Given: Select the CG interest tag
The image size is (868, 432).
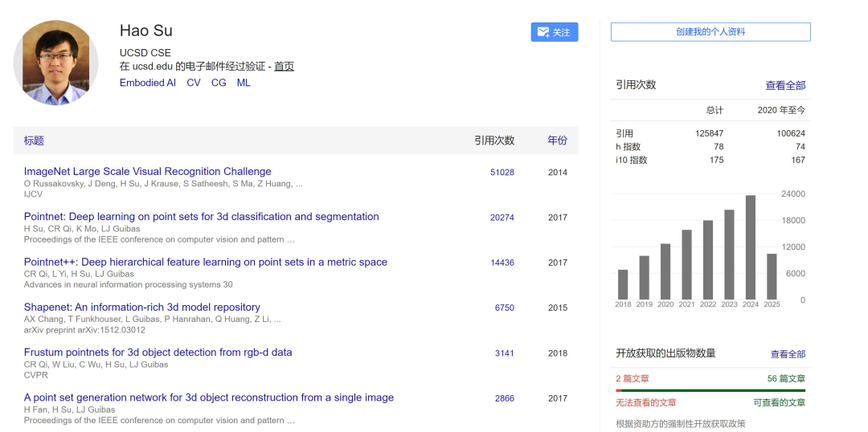Looking at the screenshot, I should [x=219, y=83].
